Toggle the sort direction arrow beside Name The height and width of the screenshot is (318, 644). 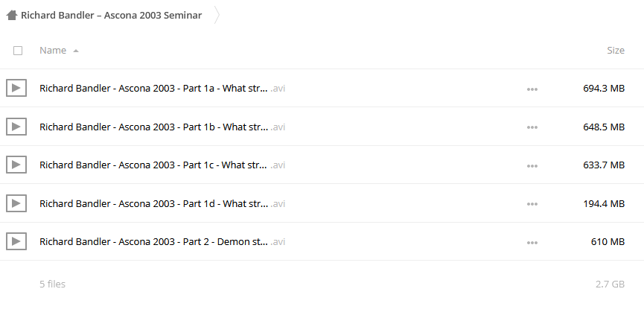[76, 51]
